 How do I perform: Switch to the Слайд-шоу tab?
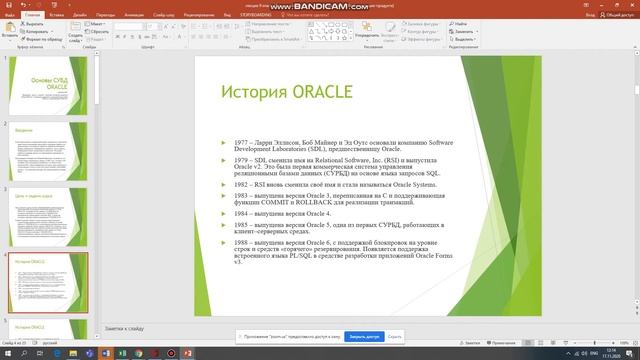click(x=164, y=15)
